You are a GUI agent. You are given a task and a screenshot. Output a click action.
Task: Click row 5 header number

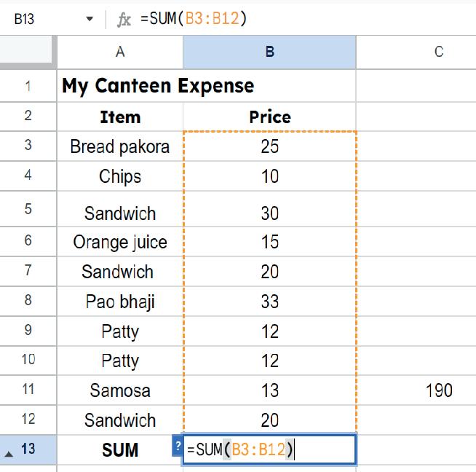(28, 209)
